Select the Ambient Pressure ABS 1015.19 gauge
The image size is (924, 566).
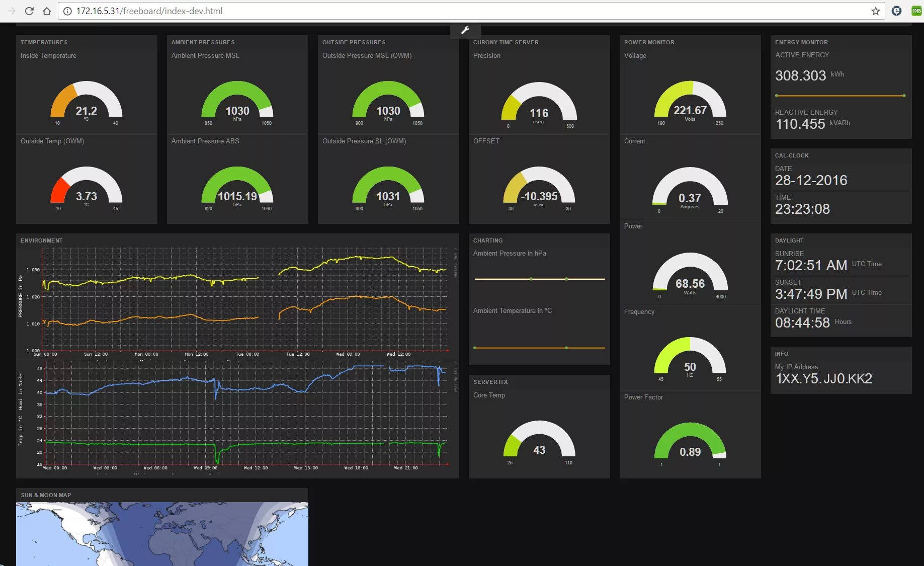(x=237, y=189)
